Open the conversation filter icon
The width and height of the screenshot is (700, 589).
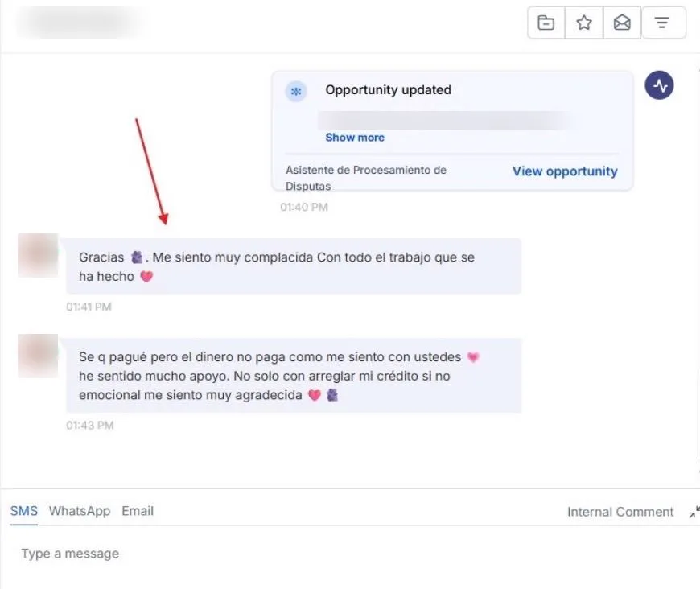click(x=662, y=23)
